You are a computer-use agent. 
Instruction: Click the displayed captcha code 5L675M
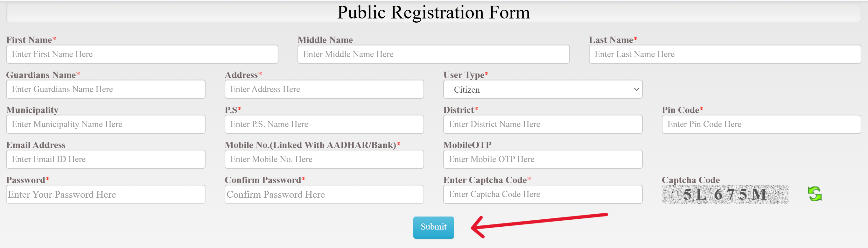[x=724, y=194]
